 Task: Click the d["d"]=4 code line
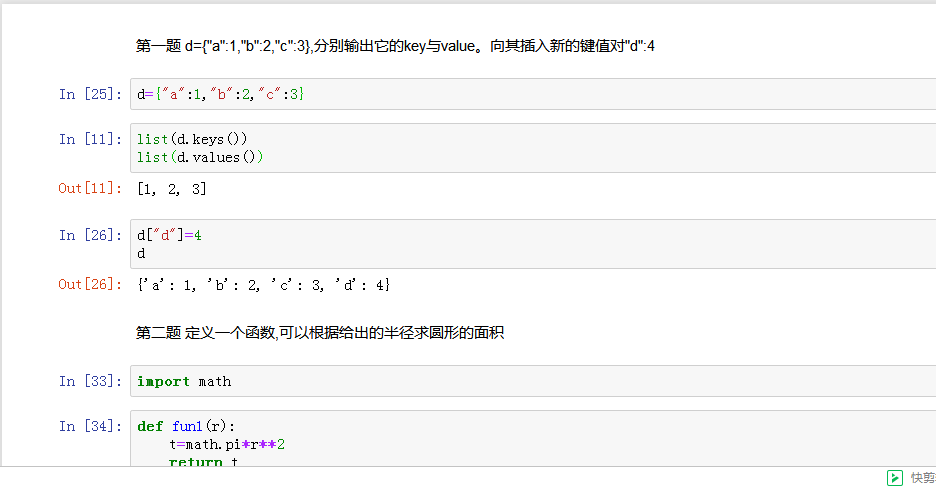170,235
